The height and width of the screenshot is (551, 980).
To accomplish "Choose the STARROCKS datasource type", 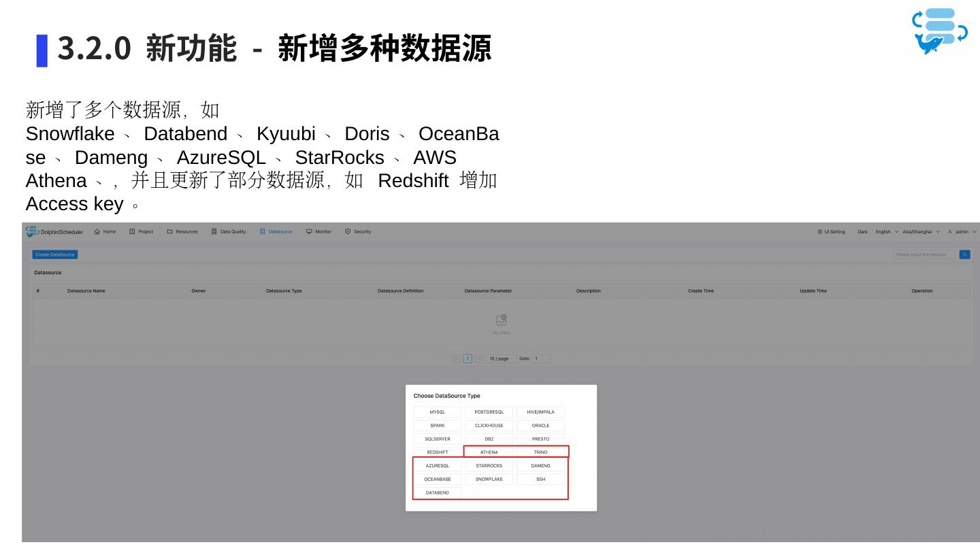I will pos(489,466).
